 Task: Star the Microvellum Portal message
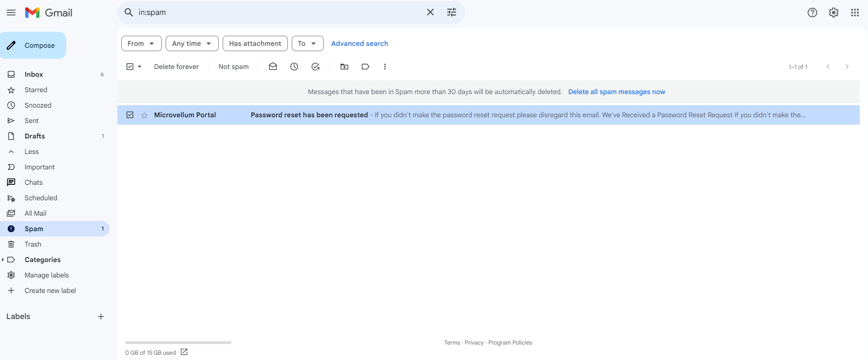pyautogui.click(x=144, y=115)
